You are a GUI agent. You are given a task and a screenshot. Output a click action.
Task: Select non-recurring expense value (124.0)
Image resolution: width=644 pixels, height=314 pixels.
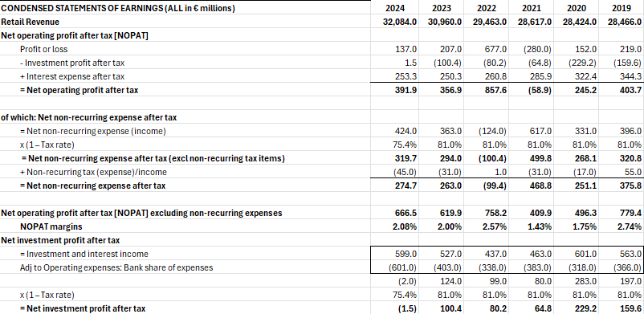click(x=493, y=131)
